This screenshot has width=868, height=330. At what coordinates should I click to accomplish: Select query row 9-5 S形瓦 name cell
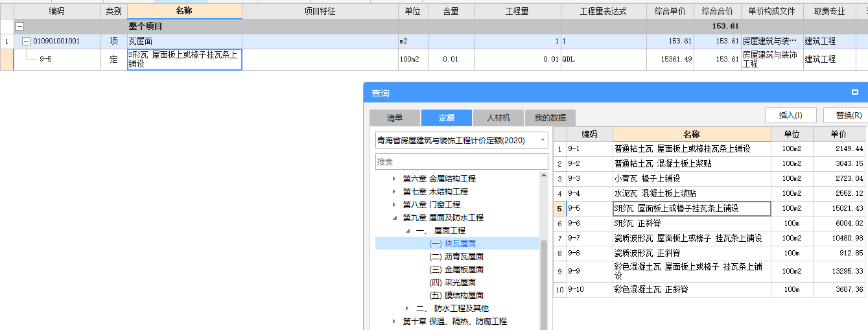692,208
